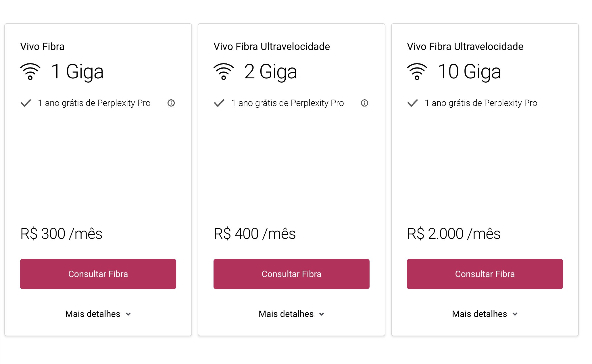This screenshot has width=592, height=364.
Task: Click the R$ 2.000 /mês price text
Action: click(454, 234)
